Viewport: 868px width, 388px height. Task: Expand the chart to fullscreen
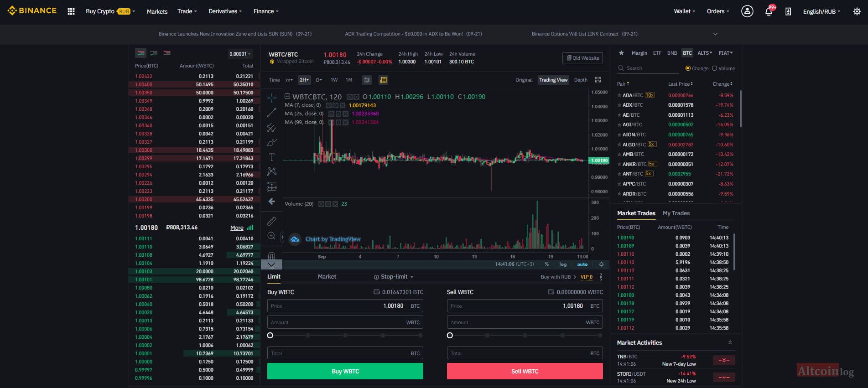598,80
